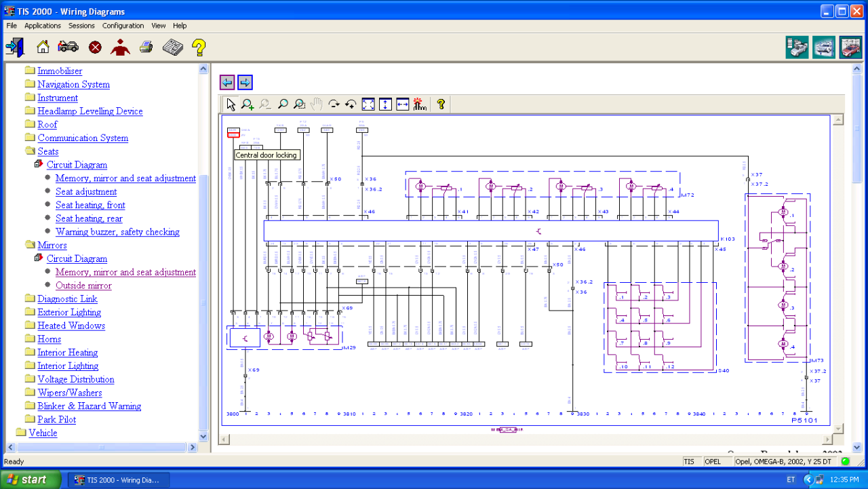868x489 pixels.
Task: Select the arrow pointer tool
Action: (x=231, y=104)
